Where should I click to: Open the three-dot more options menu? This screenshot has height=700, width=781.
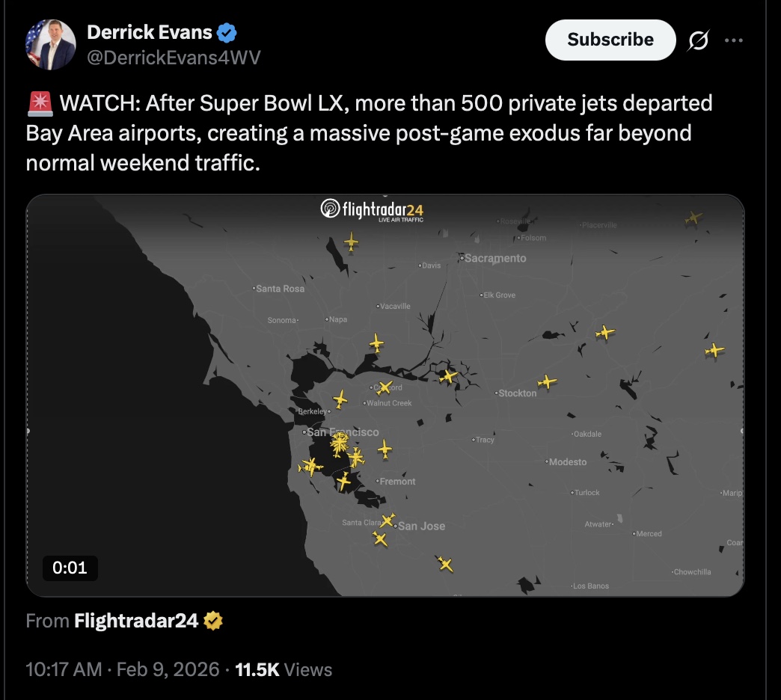tap(735, 41)
